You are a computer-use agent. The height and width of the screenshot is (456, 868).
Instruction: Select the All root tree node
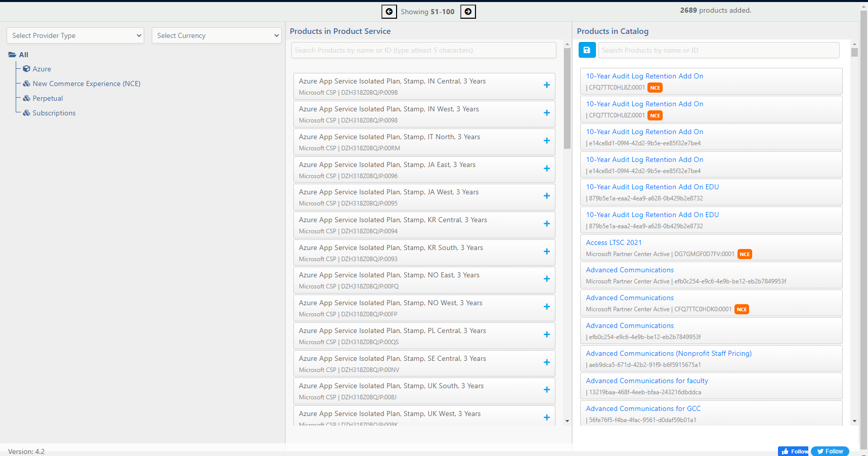[24, 55]
